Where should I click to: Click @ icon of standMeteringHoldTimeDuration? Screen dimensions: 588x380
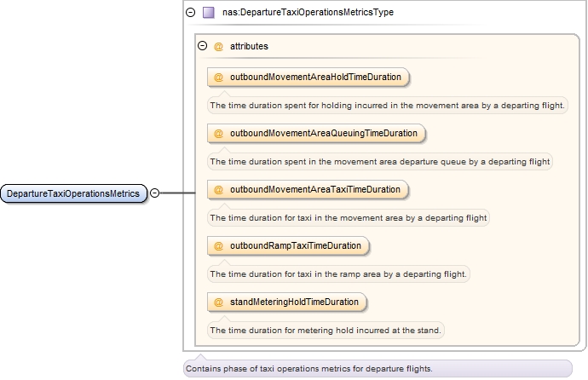(x=219, y=302)
